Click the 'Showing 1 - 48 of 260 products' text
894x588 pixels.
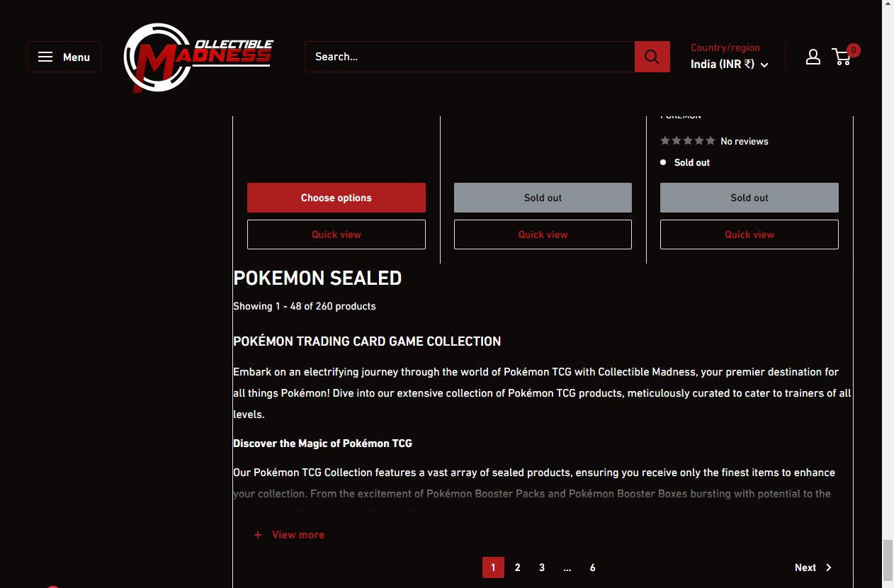pyautogui.click(x=305, y=306)
